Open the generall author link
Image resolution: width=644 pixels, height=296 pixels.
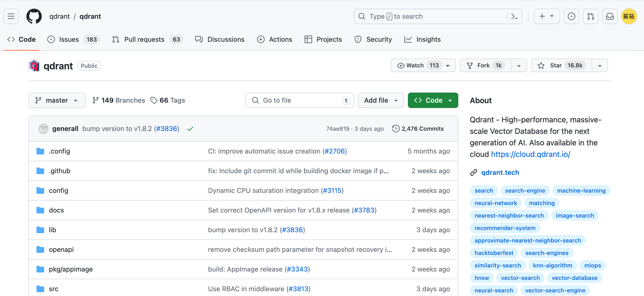[x=65, y=129]
